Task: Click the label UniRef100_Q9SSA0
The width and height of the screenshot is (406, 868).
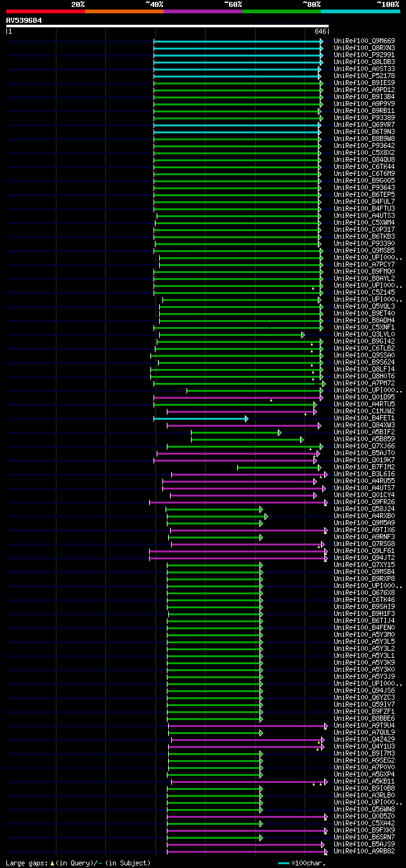Action: point(364,356)
